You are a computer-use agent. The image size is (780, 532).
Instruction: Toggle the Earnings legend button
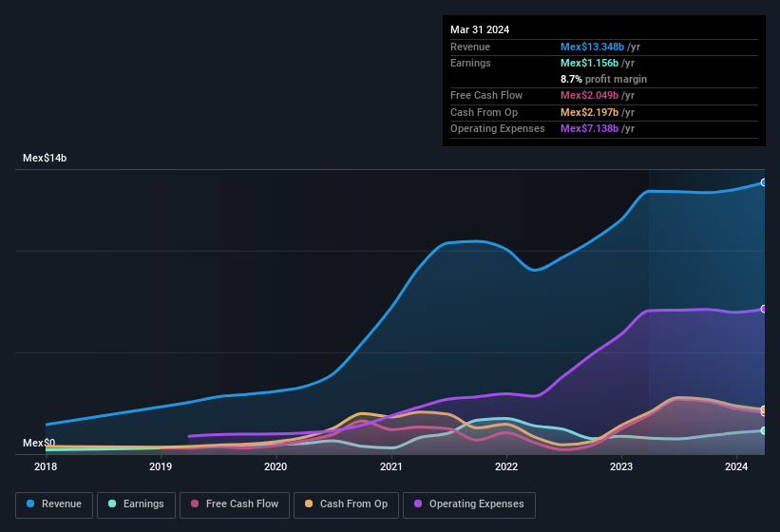click(x=136, y=504)
